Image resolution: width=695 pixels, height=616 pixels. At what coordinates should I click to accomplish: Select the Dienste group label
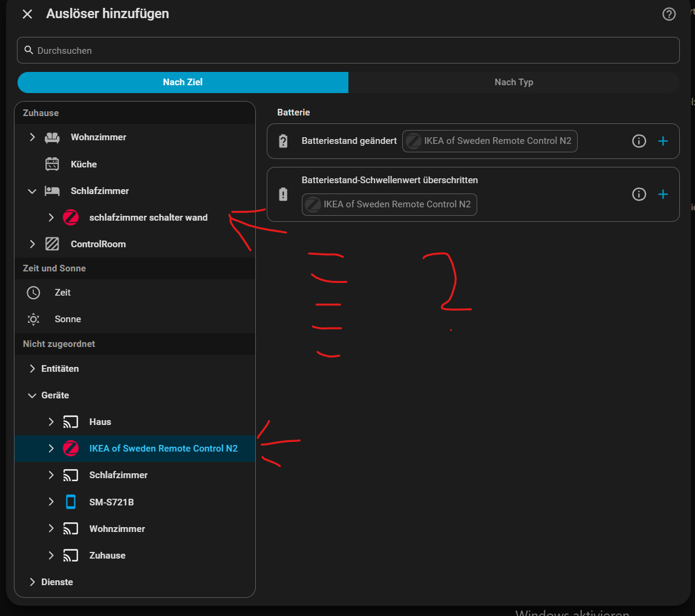point(57,582)
